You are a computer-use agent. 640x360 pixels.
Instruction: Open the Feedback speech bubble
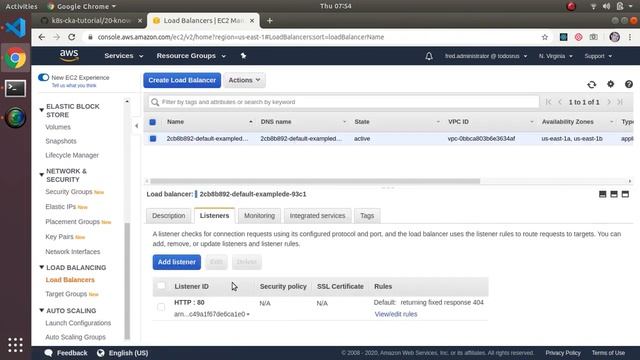coord(66,353)
